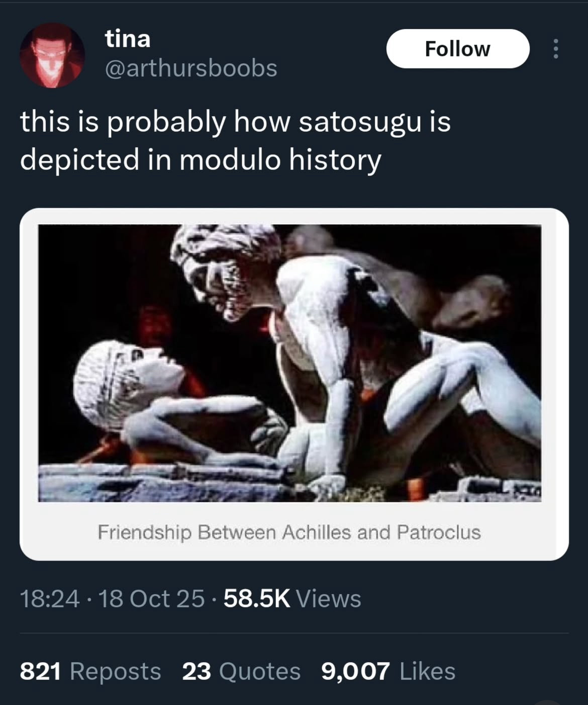
Task: Open tina's profile avatar
Action: coord(52,55)
